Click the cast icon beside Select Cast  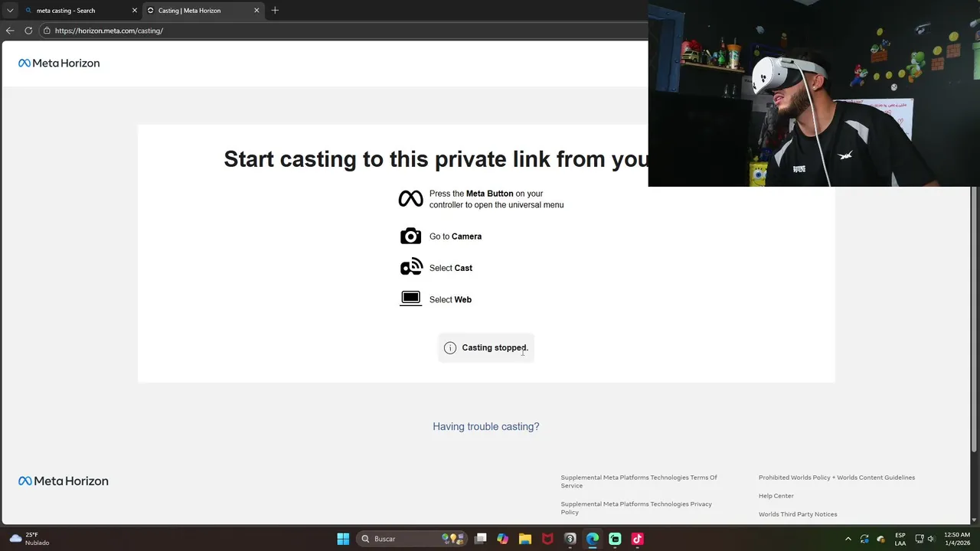tap(411, 266)
